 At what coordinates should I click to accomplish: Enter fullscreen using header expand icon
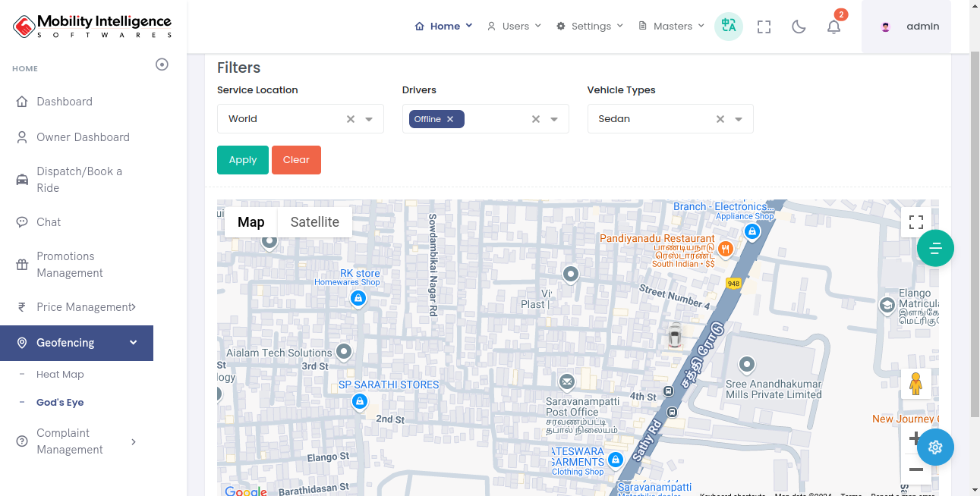tap(764, 27)
